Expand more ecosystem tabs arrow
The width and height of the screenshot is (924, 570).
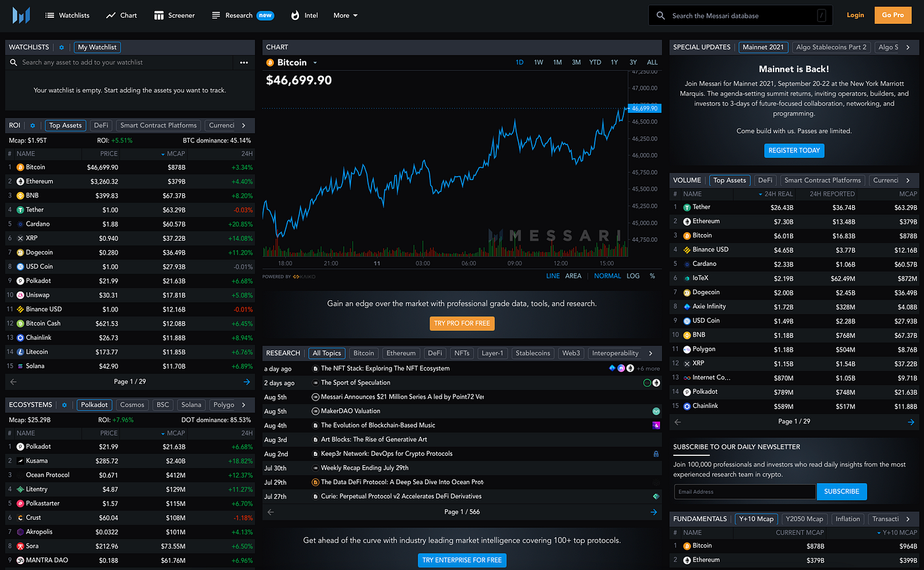244,404
